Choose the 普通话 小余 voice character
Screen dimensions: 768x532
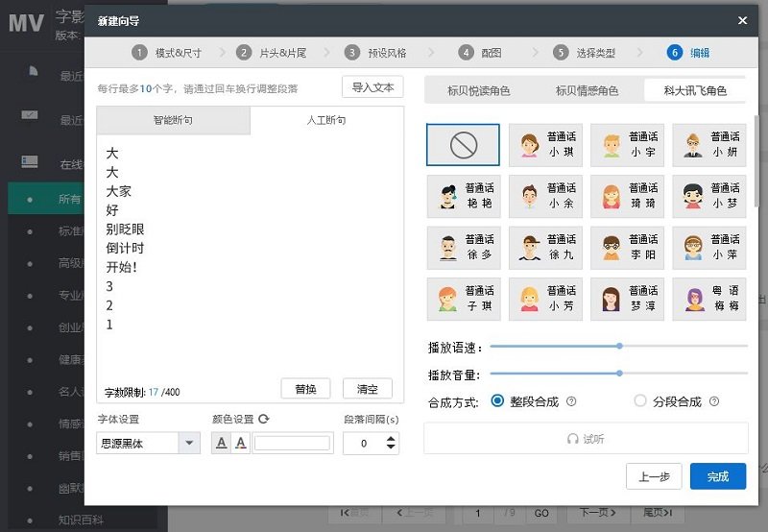coord(545,196)
